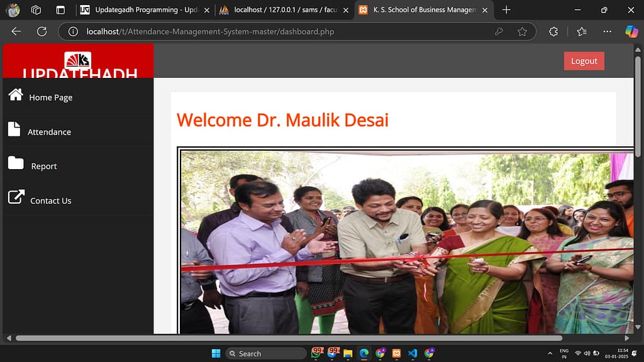The width and height of the screenshot is (644, 362).
Task: Click the Attendance document icon in sidebar
Action: (14, 129)
